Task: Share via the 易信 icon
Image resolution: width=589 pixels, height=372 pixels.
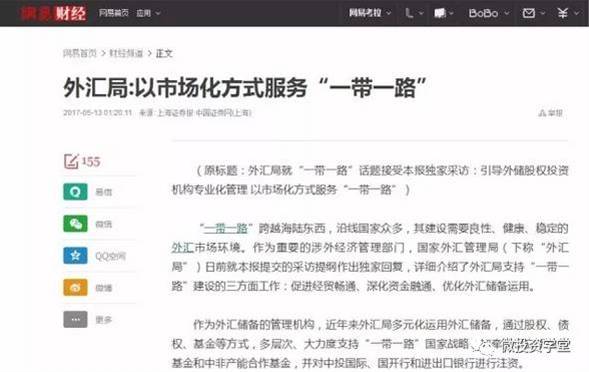Action: coord(75,192)
